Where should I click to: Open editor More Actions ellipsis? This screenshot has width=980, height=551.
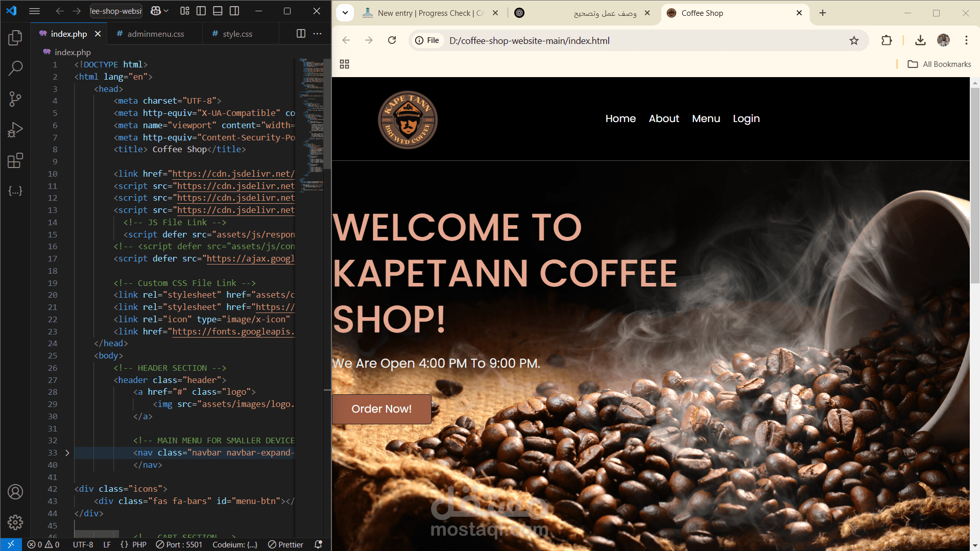tap(318, 34)
